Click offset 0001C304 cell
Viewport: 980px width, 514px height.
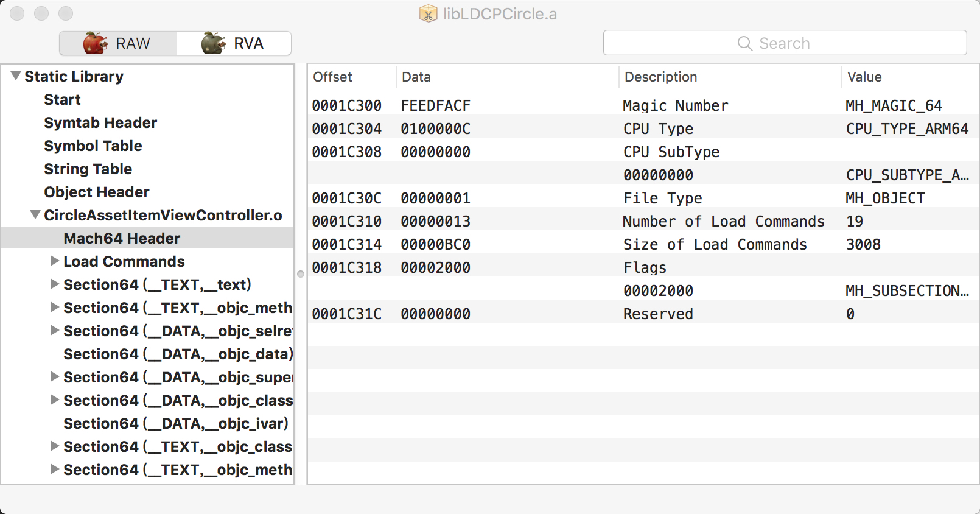pos(347,128)
